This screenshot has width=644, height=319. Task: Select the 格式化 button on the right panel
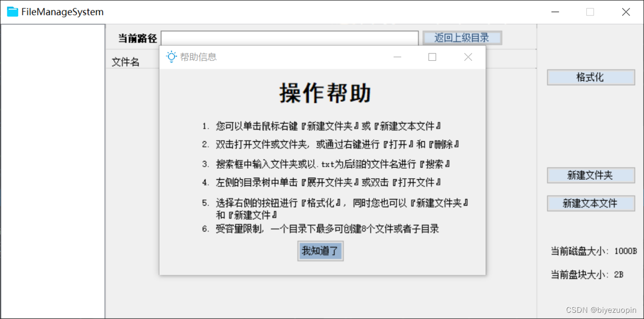click(591, 77)
